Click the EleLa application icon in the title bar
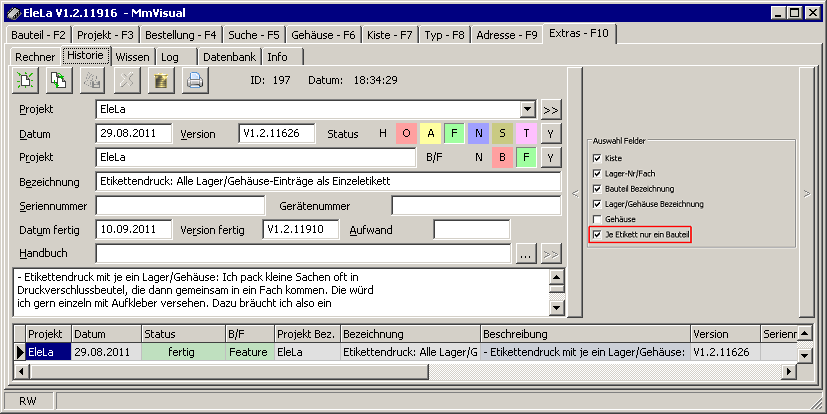 pos(14,13)
